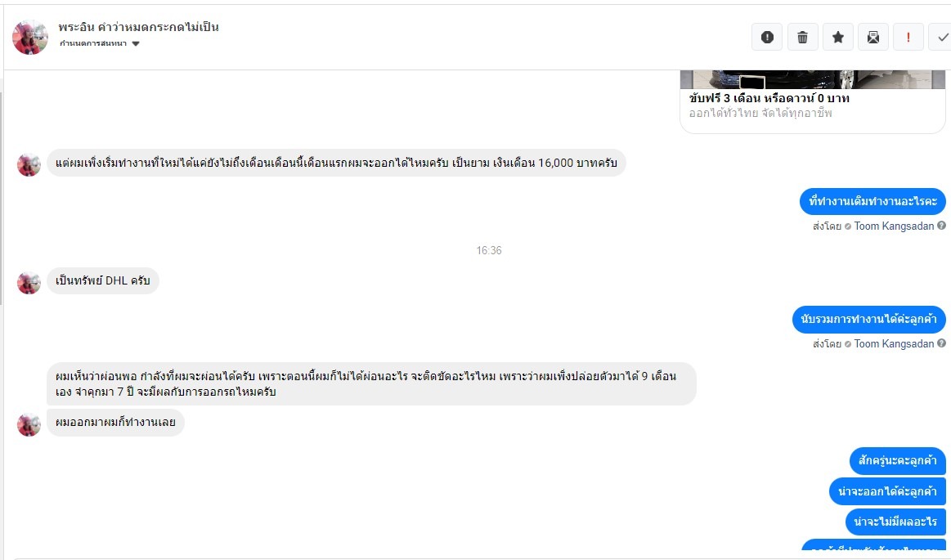This screenshot has width=951, height=560.
Task: Open help icon beside first Toom Kangsadan
Action: click(941, 226)
